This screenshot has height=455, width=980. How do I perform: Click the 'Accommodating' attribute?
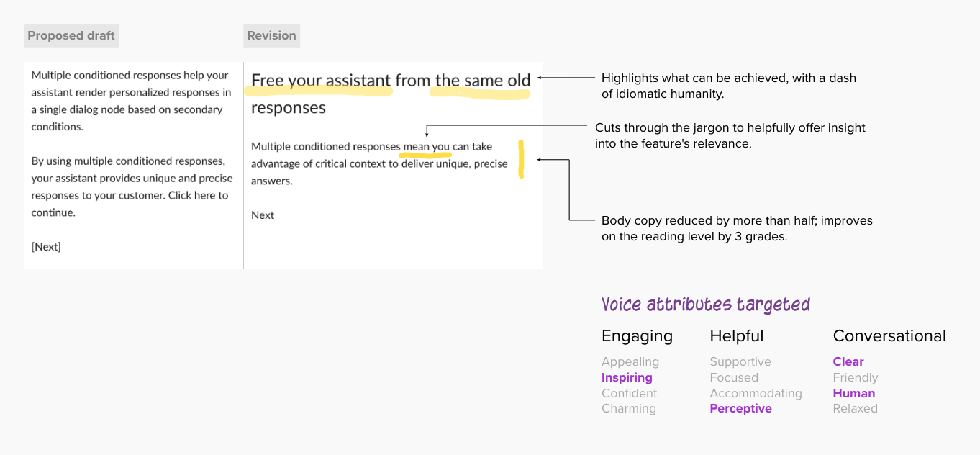point(756,393)
